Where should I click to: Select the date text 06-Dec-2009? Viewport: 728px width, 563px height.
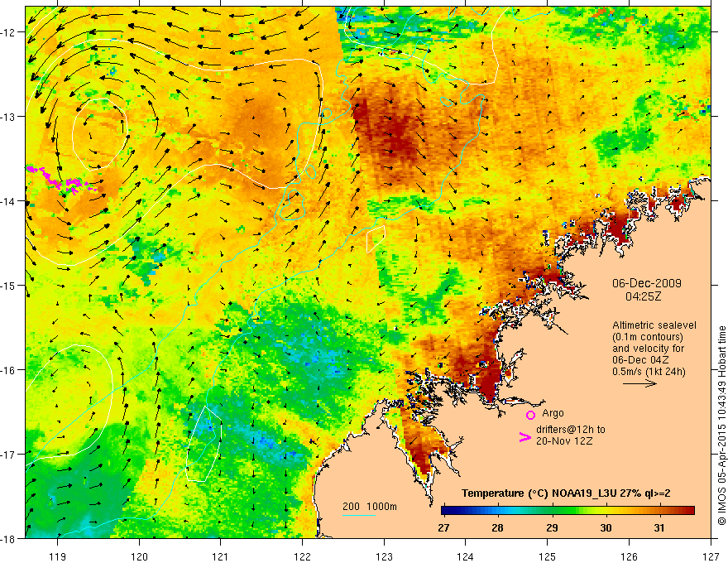[x=646, y=283]
